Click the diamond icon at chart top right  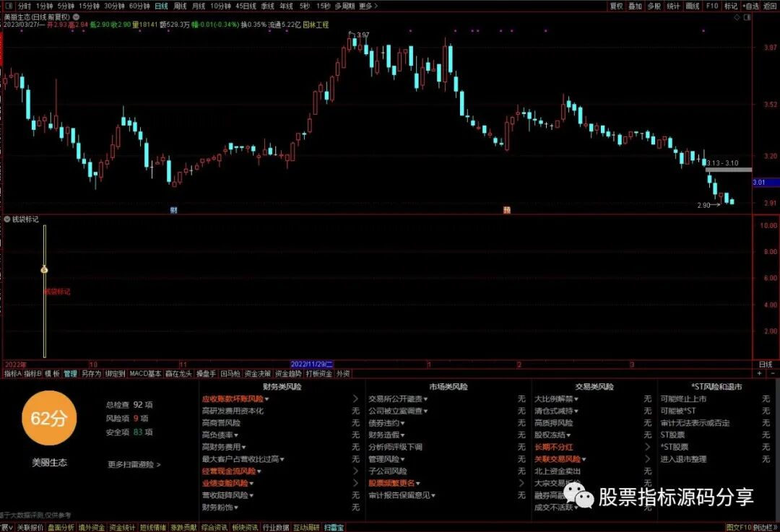(x=737, y=17)
